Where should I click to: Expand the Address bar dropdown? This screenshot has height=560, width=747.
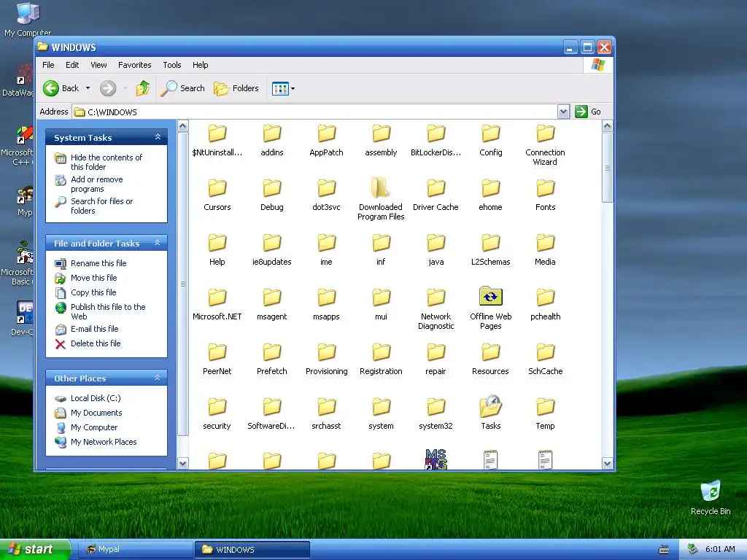pos(563,112)
